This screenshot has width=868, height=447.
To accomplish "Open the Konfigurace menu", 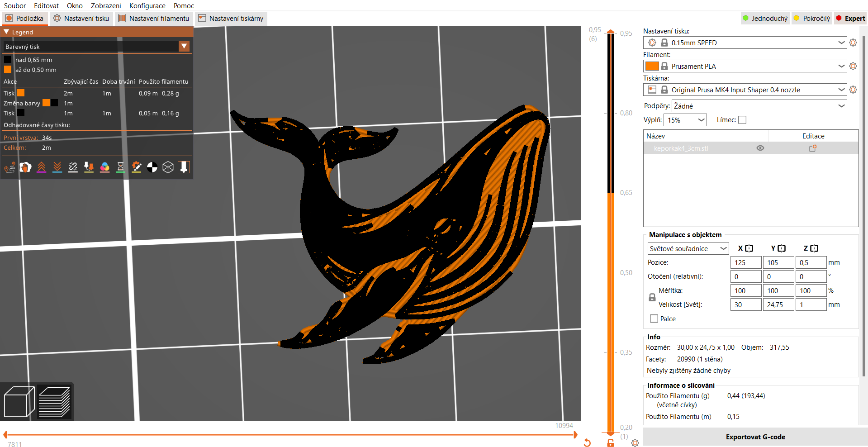I will [147, 5].
